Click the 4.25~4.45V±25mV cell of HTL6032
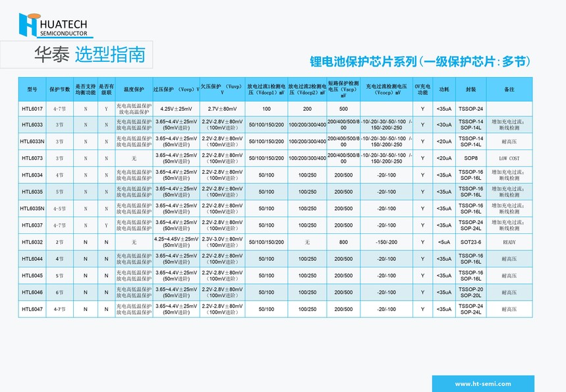Image resolution: width=566 pixels, height=392 pixels. [x=177, y=242]
